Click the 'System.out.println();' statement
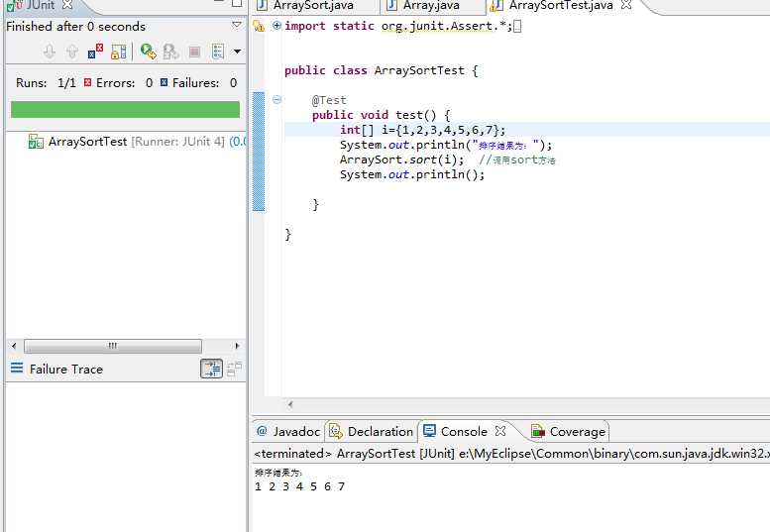This screenshot has width=770, height=532. coord(412,174)
